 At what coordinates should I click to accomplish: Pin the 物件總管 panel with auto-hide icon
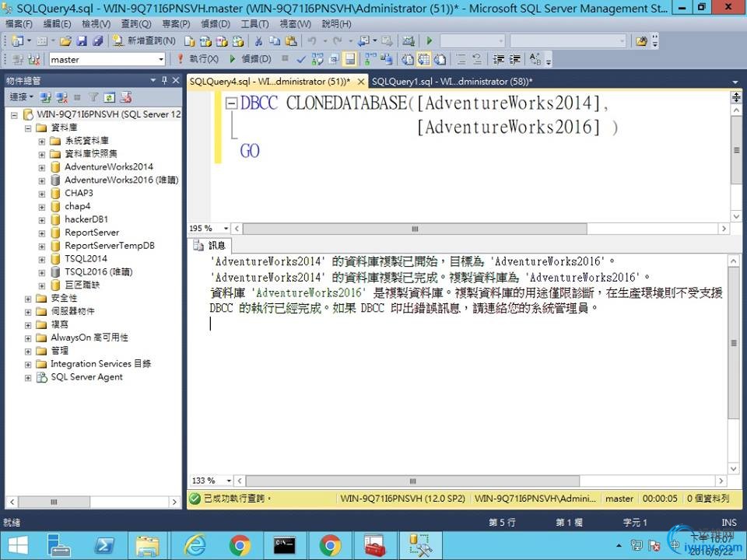point(164,80)
